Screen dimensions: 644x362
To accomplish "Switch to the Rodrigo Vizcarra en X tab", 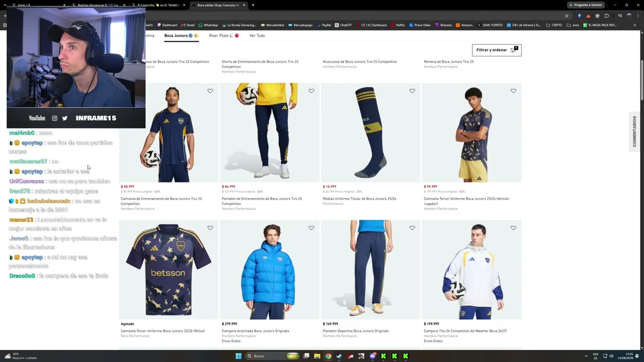I will click(98, 5).
